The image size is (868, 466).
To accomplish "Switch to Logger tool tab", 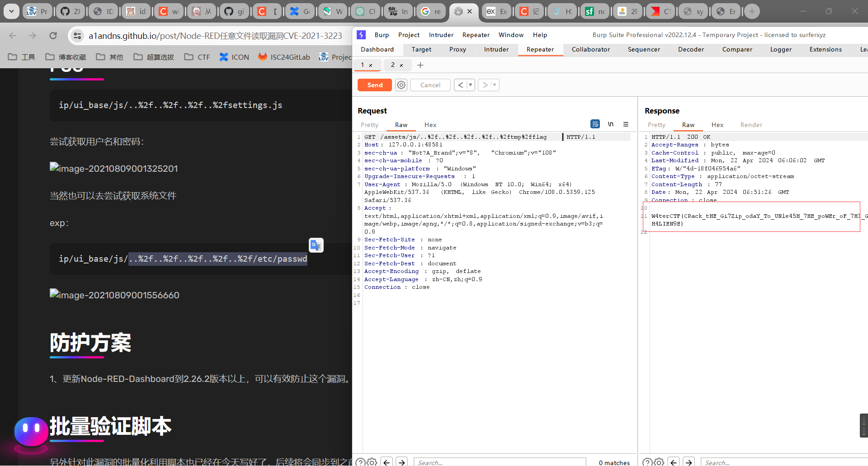I will click(x=781, y=49).
